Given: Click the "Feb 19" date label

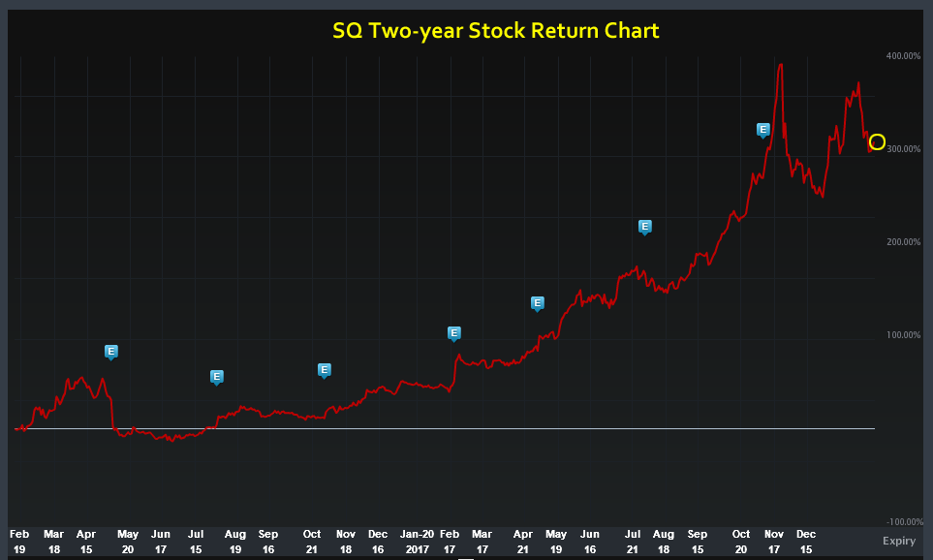Looking at the screenshot, I should pos(19,542).
